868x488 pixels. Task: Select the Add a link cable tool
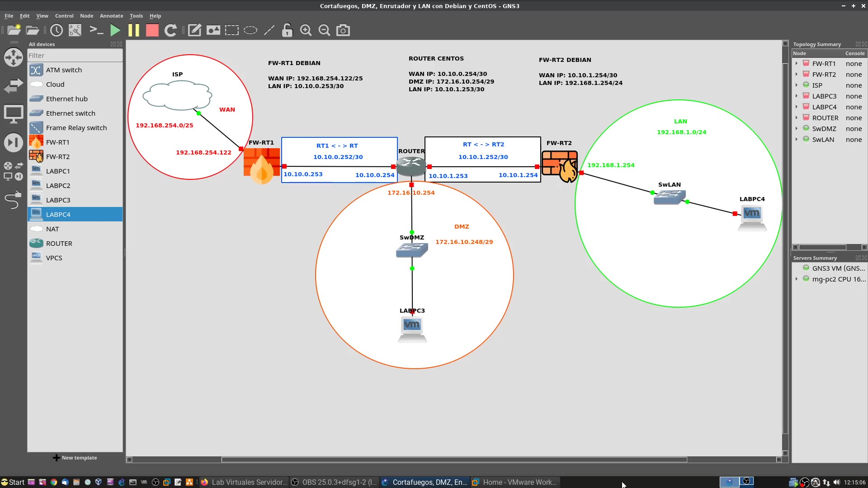[x=14, y=199]
